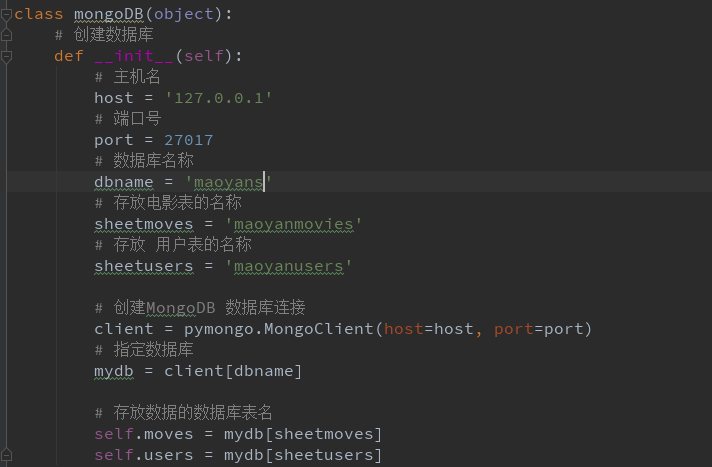Click the 'def' keyword
Image resolution: width=712 pixels, height=467 pixels.
coord(69,56)
